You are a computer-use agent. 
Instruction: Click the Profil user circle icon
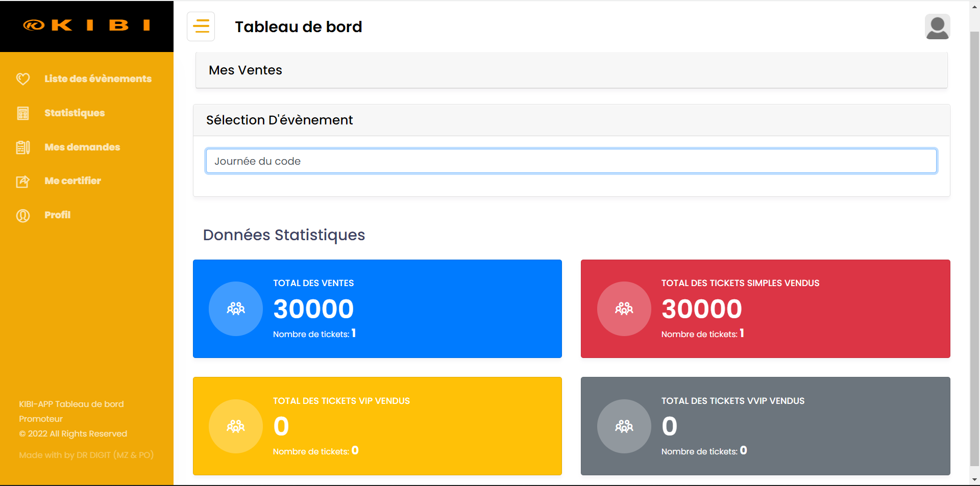pyautogui.click(x=23, y=216)
